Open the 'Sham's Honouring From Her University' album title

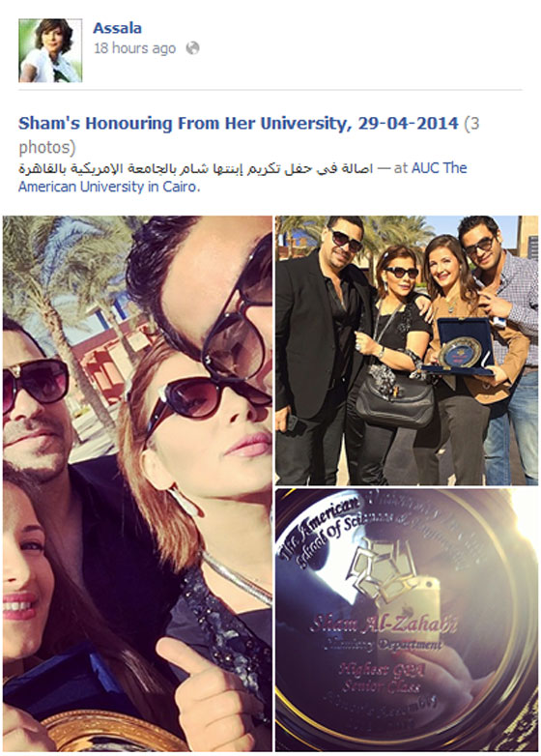click(x=238, y=124)
